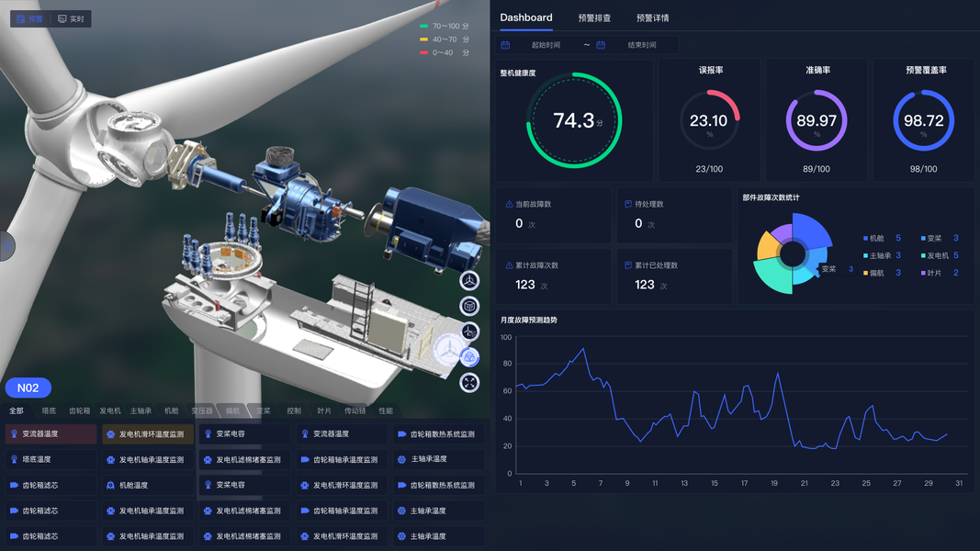980x551 pixels.
Task: Click the 89/100 text under 准确率
Action: [817, 169]
